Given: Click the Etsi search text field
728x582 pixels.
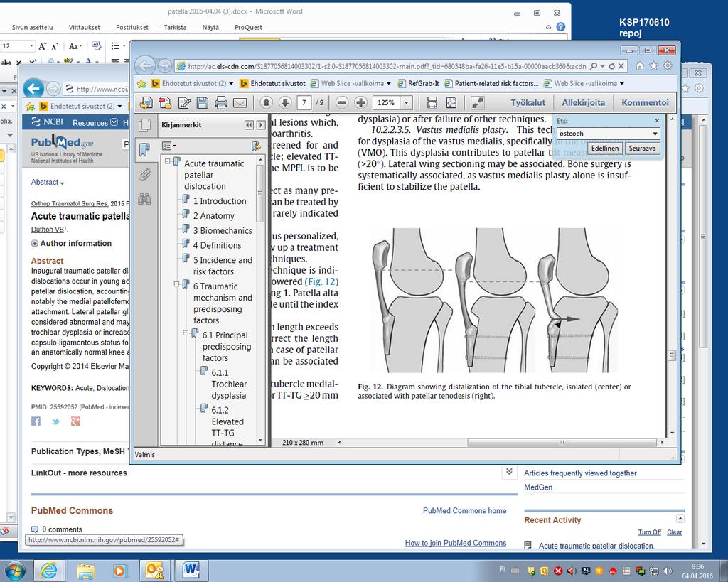Looking at the screenshot, I should (x=603, y=134).
